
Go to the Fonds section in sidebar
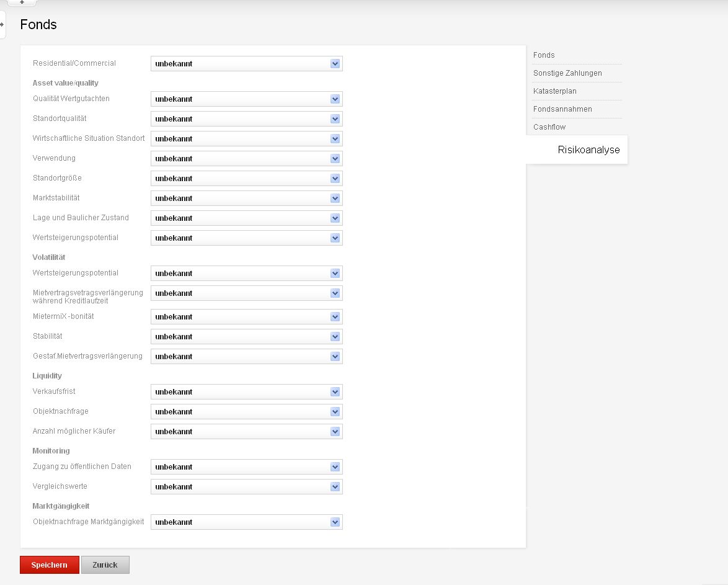tap(544, 55)
